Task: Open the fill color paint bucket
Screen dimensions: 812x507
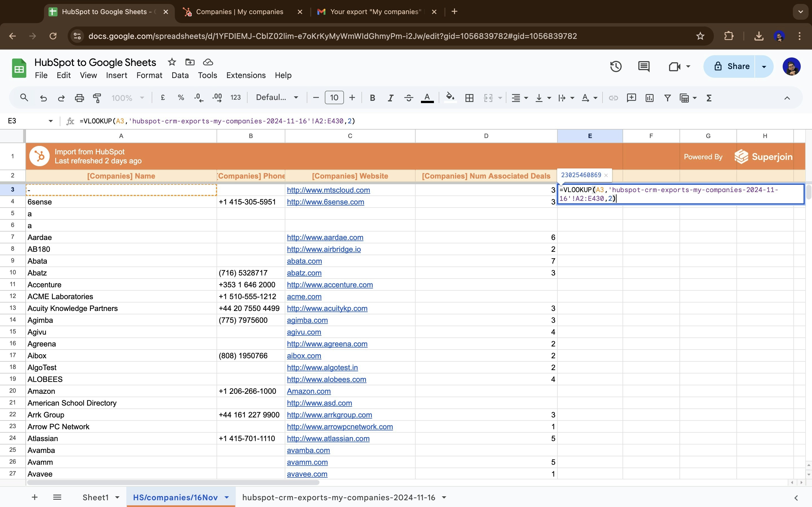Action: (450, 98)
